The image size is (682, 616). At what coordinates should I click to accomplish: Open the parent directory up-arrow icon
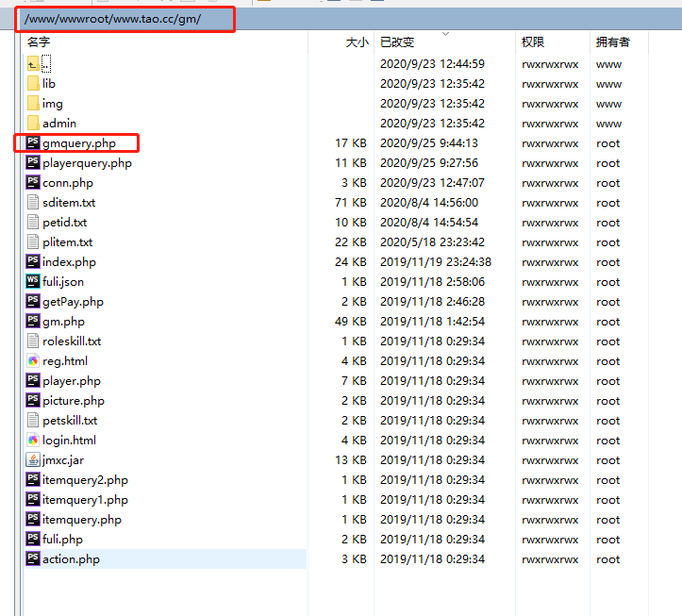[33, 64]
